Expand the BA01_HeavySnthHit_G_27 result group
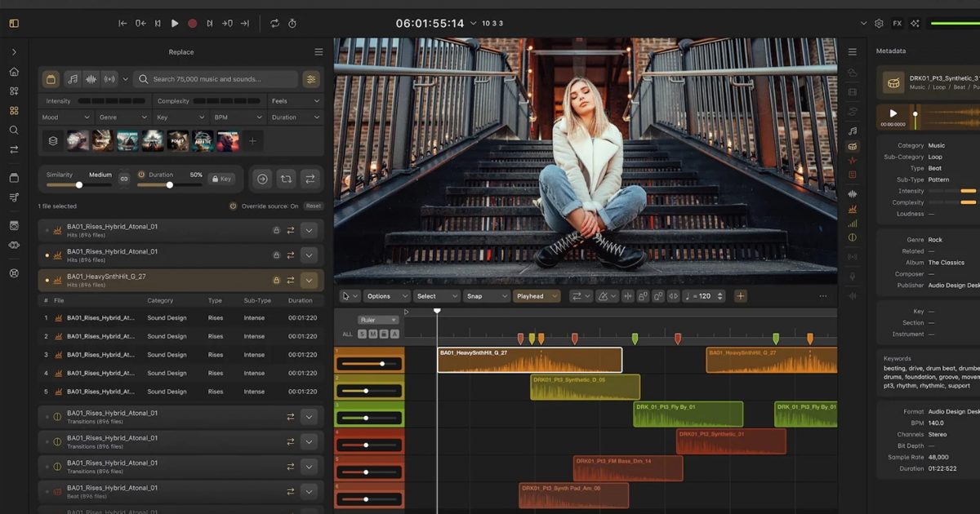The image size is (980, 514). tap(309, 281)
